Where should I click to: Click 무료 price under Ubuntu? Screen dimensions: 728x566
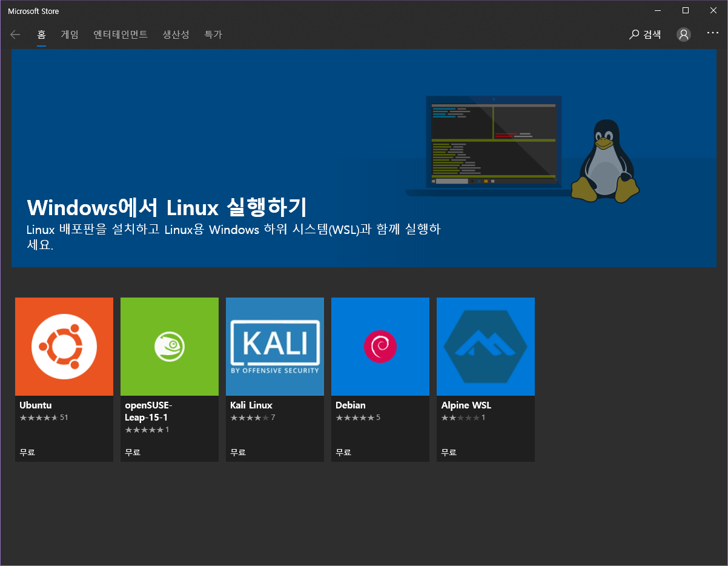(27, 452)
